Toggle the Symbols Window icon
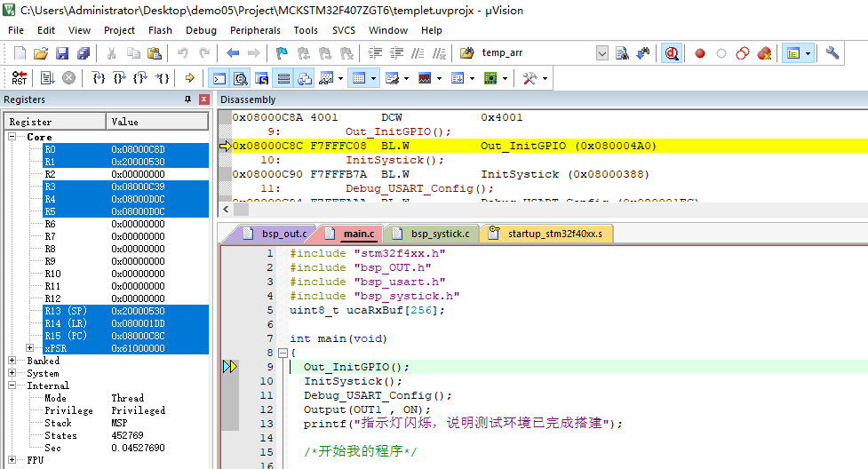Viewport: 868px width, 469px height. tap(261, 79)
